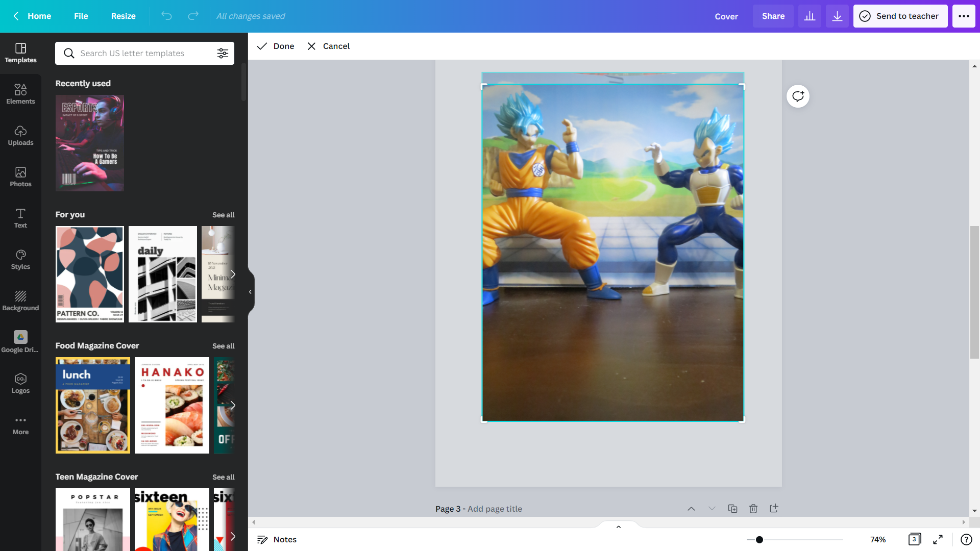See all Teen Magazine Cover templates
Image resolution: width=980 pixels, height=551 pixels.
223,477
